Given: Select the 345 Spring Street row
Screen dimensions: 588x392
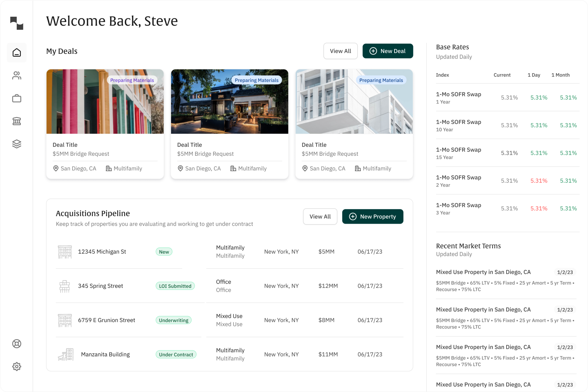Looking at the screenshot, I should (100, 286).
